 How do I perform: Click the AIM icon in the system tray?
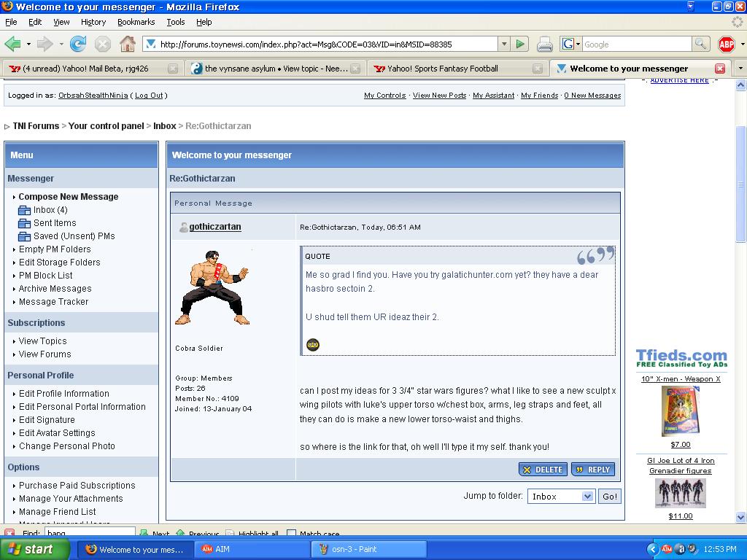point(667,549)
